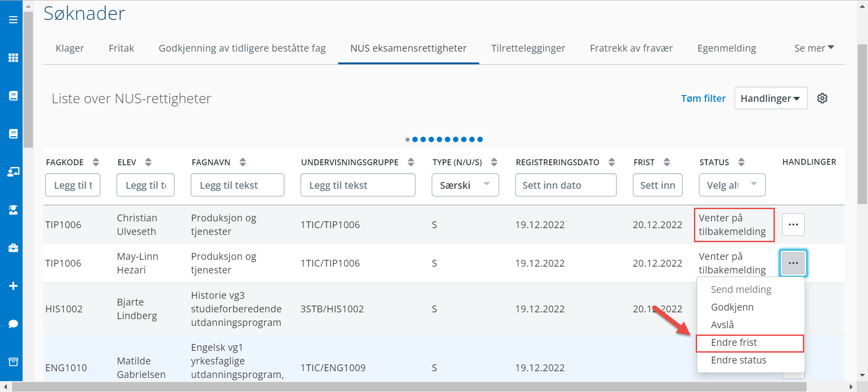Open the briefcase sidebar icon

click(x=13, y=248)
